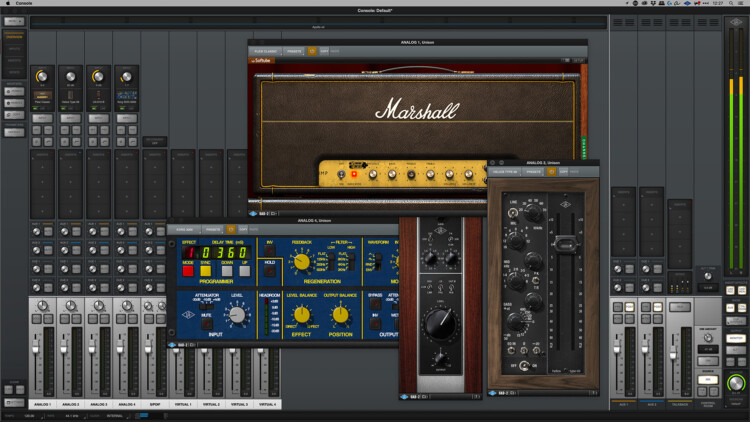Image resolution: width=750 pixels, height=422 pixels.
Task: Toggle the INV switch in Regeneration section
Action: click(x=269, y=251)
